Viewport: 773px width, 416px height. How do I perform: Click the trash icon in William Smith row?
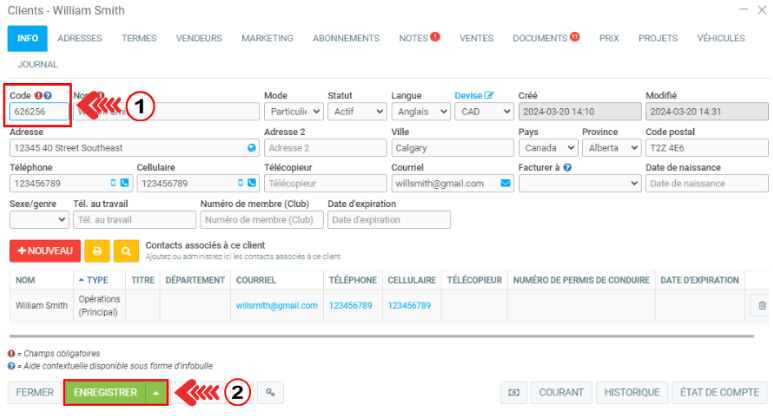click(x=761, y=306)
